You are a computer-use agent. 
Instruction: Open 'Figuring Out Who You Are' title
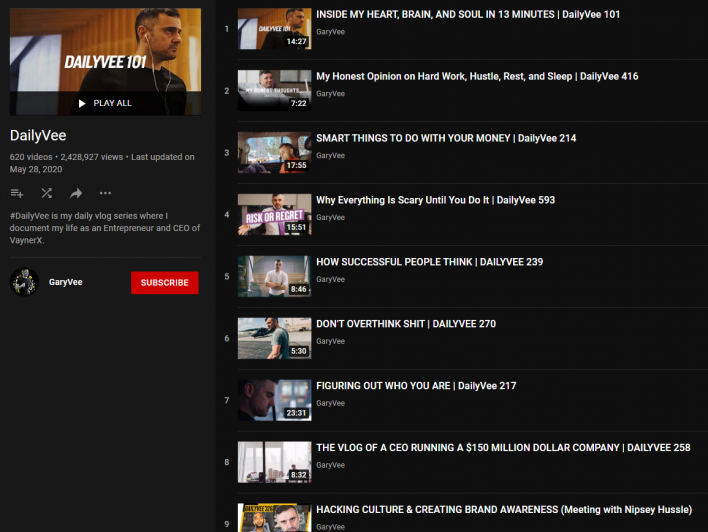point(416,386)
